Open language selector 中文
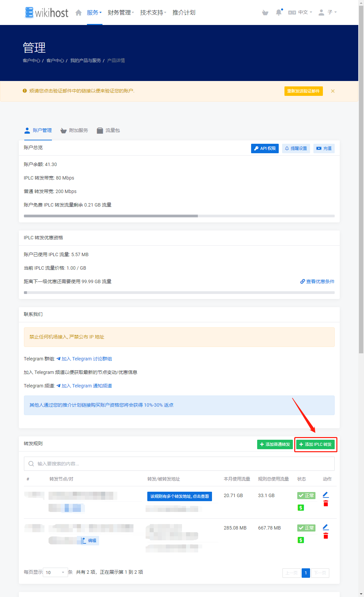The image size is (364, 597). click(300, 12)
